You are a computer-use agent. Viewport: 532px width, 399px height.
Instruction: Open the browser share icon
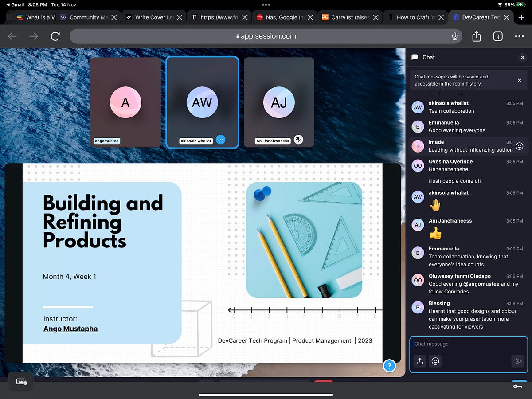pyautogui.click(x=477, y=36)
